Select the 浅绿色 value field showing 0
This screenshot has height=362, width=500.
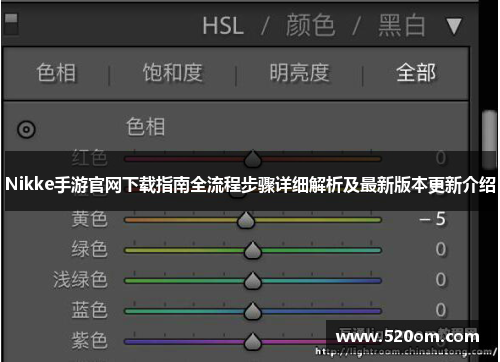point(441,280)
